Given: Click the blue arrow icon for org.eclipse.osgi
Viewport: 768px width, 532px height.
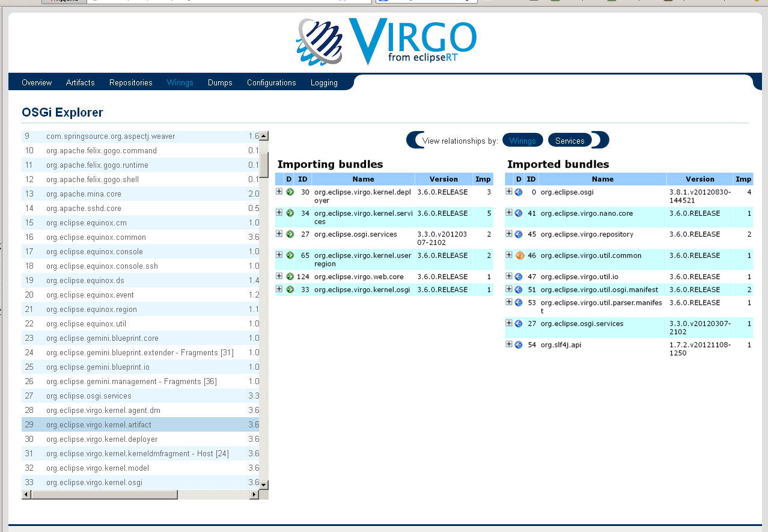Looking at the screenshot, I should pos(519,192).
